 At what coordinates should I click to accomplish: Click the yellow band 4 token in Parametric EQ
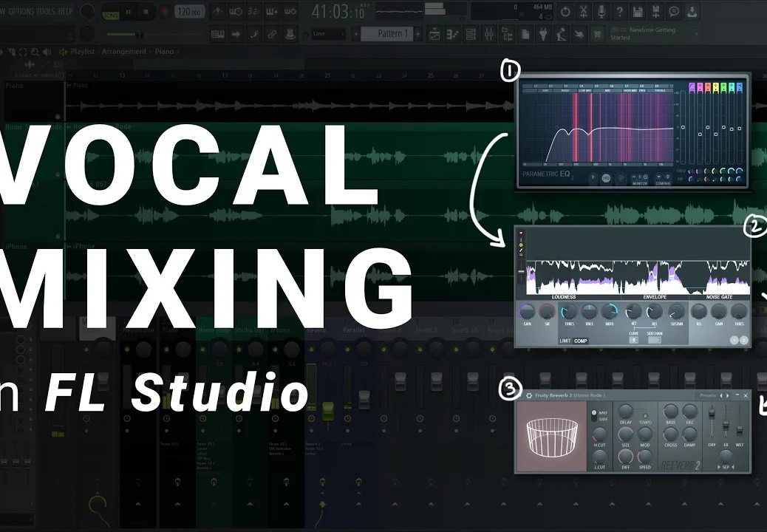coord(715,87)
